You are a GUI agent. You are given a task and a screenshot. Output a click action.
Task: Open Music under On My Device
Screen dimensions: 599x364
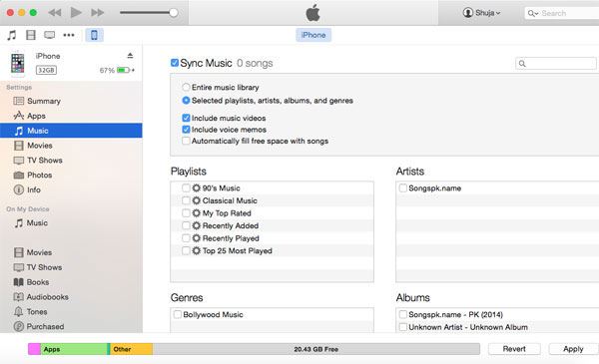point(71,222)
